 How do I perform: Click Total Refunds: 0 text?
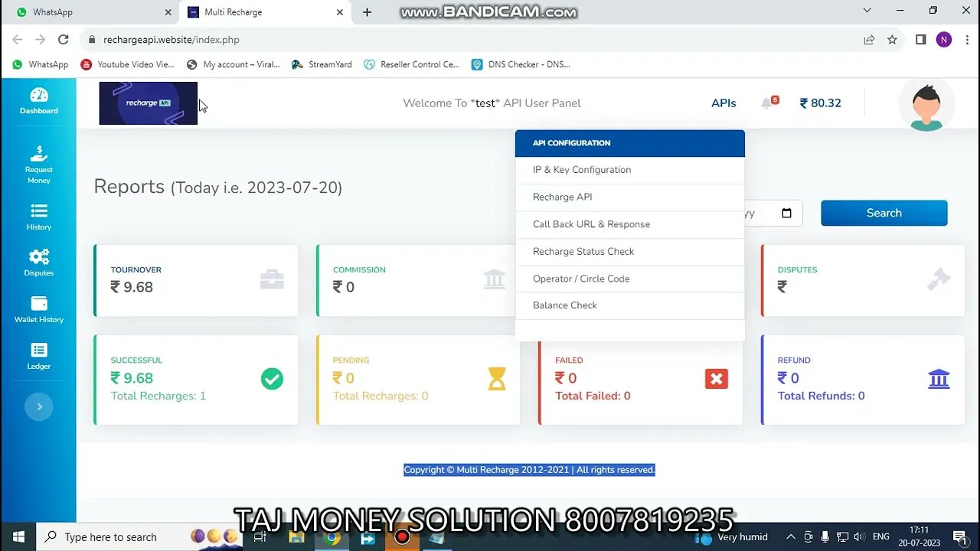(821, 396)
